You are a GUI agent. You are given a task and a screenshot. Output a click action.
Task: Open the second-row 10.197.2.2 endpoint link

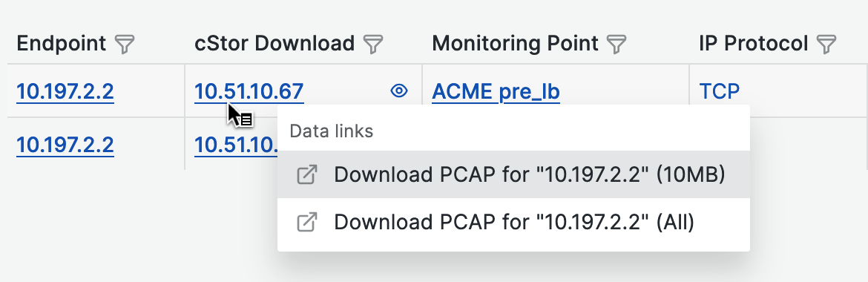[65, 145]
